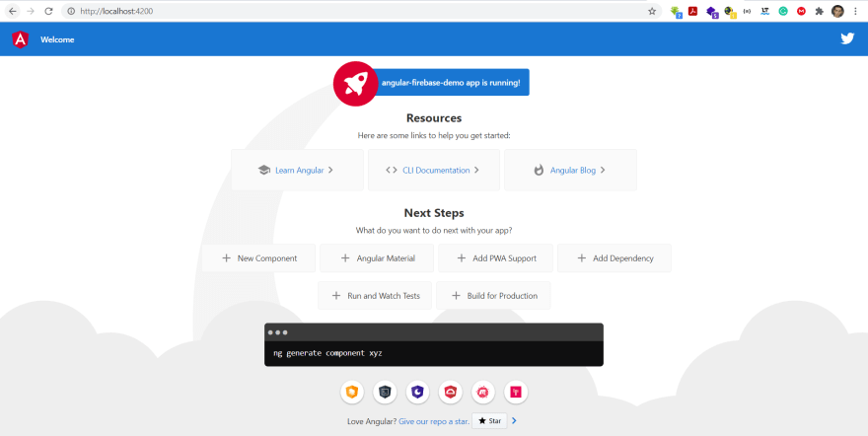Image resolution: width=868 pixels, height=436 pixels.
Task: Click the Next Steps heading
Action: (x=434, y=213)
